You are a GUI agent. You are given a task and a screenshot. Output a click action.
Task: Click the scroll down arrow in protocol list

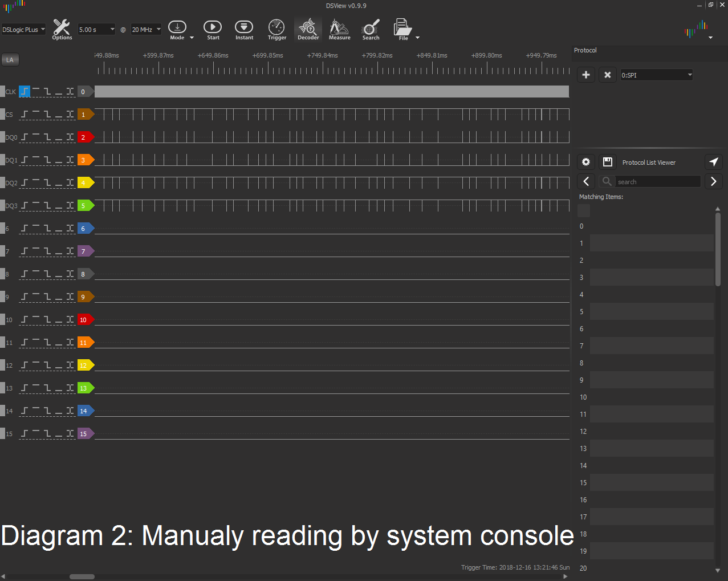[718, 570]
